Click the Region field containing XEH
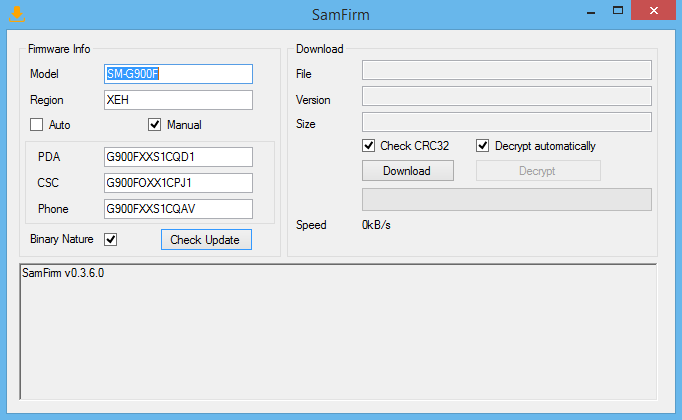This screenshot has height=420, width=682. pyautogui.click(x=178, y=100)
